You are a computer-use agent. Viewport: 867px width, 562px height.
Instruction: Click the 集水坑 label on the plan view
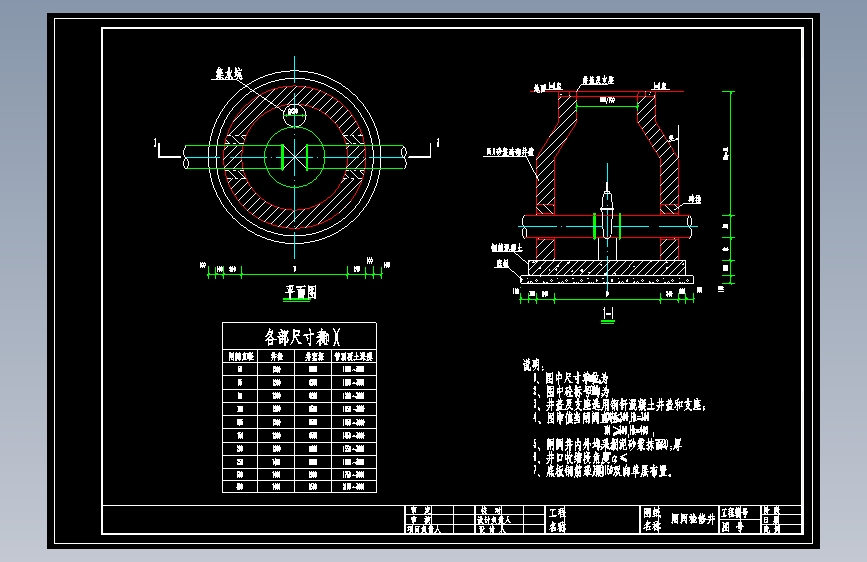click(x=228, y=73)
